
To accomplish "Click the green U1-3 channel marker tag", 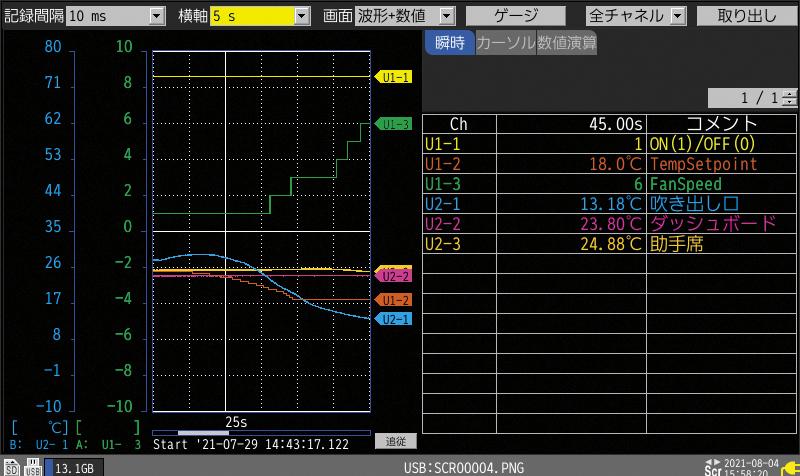I will pyautogui.click(x=394, y=124).
